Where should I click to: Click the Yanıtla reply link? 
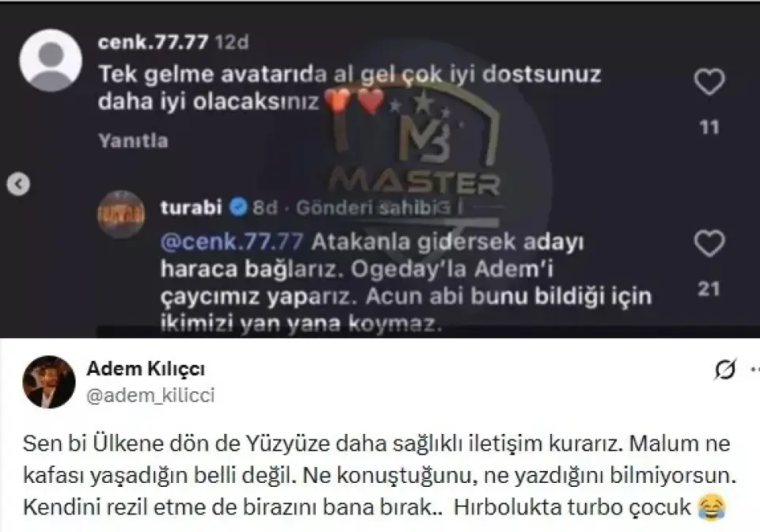click(133, 141)
